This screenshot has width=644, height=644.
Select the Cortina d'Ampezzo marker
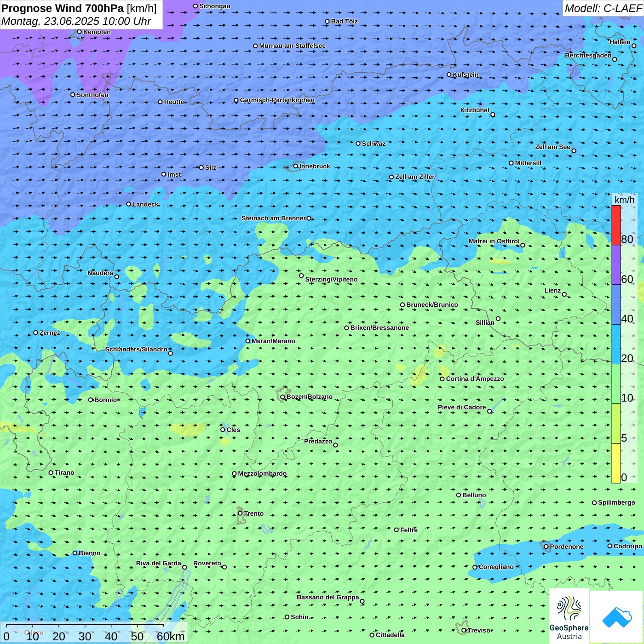tap(443, 379)
